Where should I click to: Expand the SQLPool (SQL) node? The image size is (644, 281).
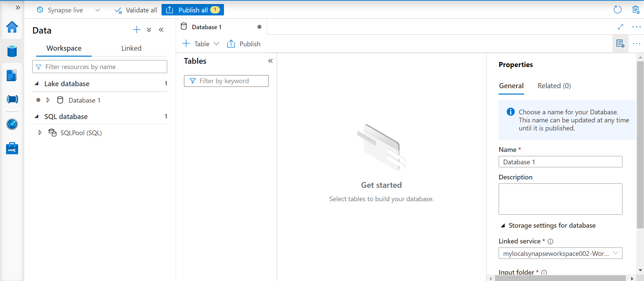[x=40, y=132]
